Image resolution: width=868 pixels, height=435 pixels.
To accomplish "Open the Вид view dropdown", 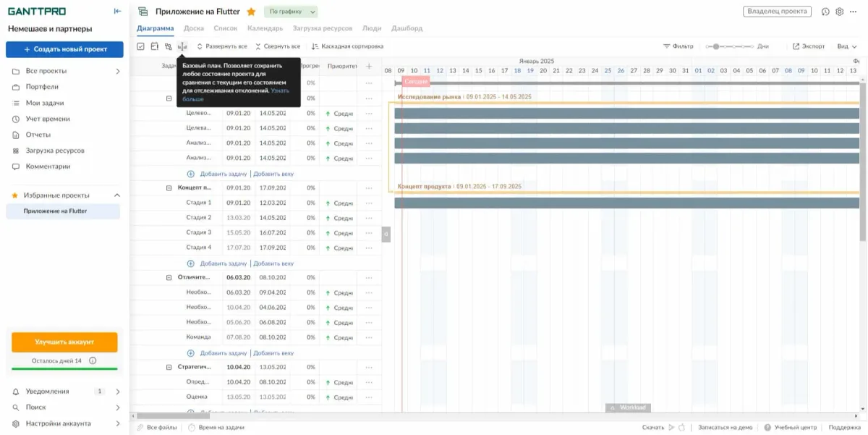I will (x=846, y=46).
